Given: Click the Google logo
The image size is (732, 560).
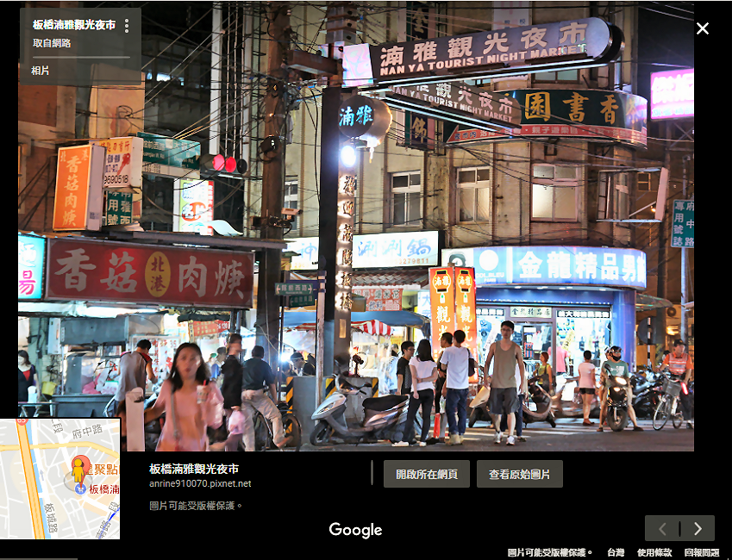Looking at the screenshot, I should point(355,530).
